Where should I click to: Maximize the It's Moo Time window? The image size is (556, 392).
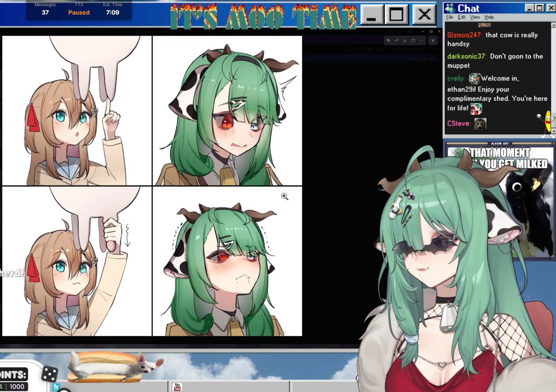[396, 14]
